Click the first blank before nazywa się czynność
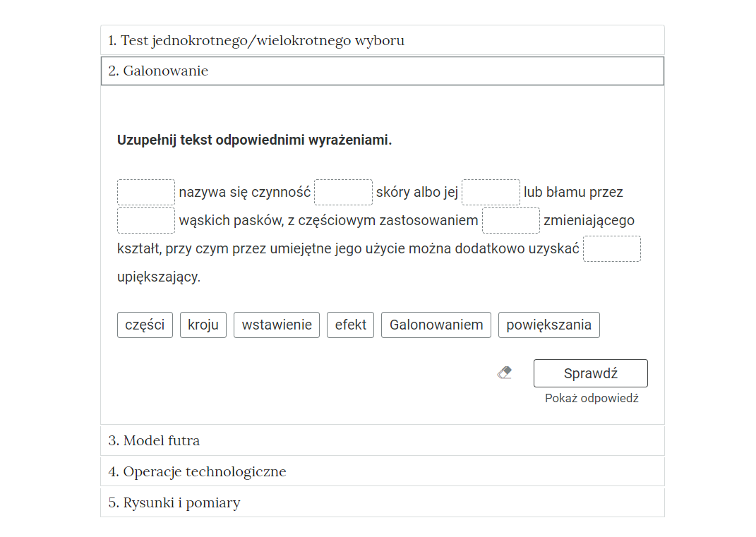 click(145, 191)
